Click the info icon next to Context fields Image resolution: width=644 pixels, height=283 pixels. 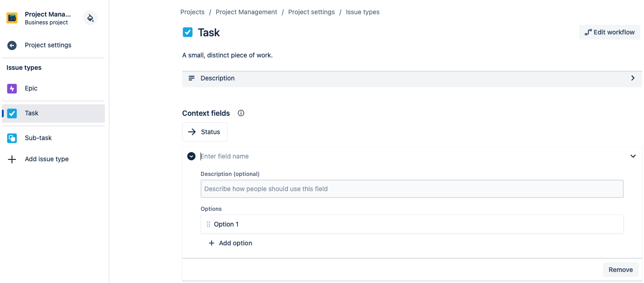point(241,113)
